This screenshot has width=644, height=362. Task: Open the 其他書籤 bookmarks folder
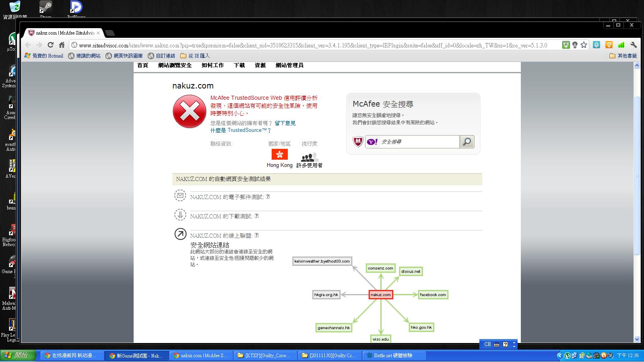(x=623, y=56)
